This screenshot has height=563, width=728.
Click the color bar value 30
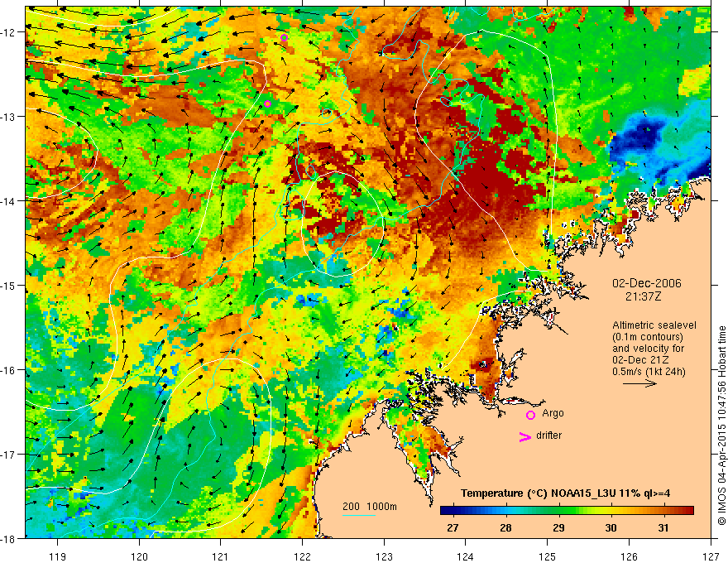pyautogui.click(x=611, y=527)
